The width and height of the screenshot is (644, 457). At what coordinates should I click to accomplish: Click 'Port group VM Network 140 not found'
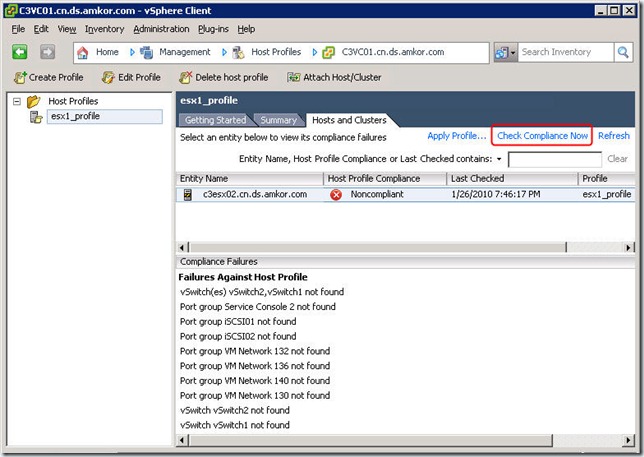point(255,381)
